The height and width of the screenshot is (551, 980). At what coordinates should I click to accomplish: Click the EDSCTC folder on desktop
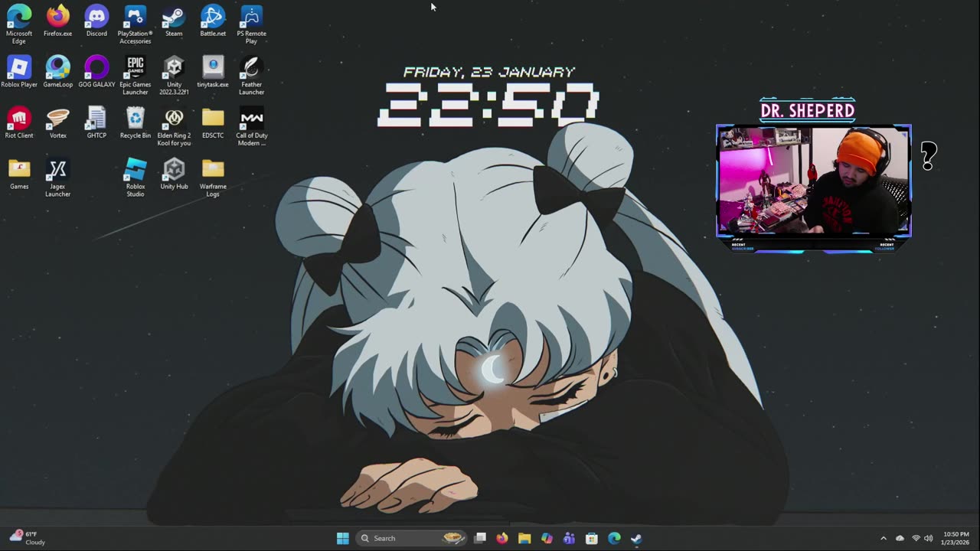(x=213, y=123)
